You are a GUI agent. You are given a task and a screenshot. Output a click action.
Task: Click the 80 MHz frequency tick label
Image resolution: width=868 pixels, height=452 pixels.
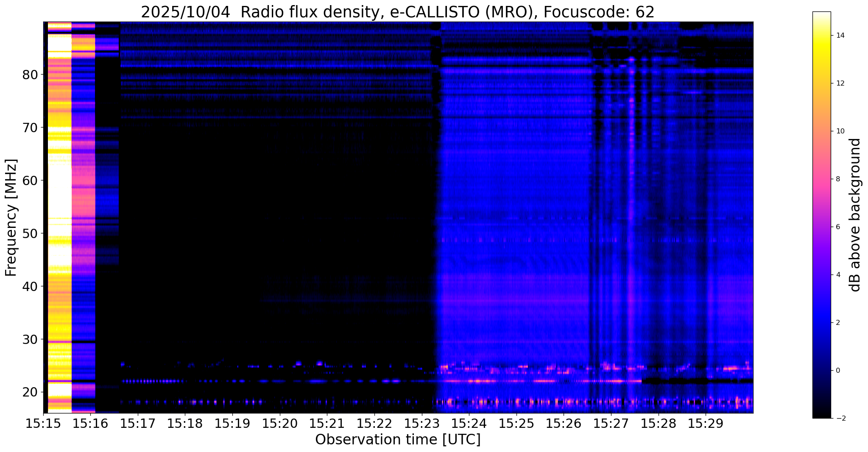[x=30, y=75]
